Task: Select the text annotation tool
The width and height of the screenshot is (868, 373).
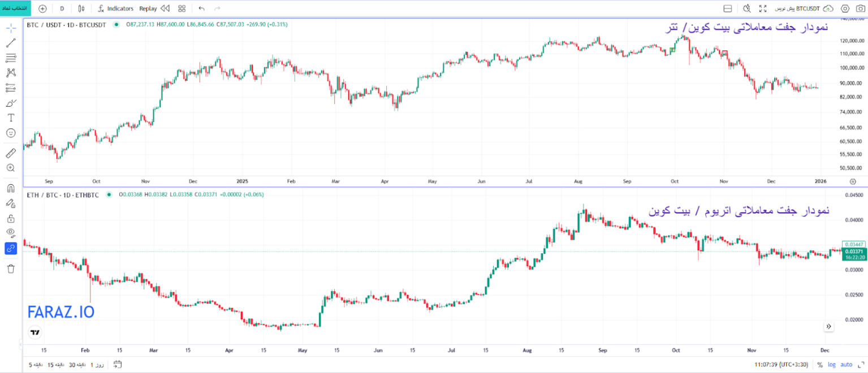Action: click(x=11, y=118)
